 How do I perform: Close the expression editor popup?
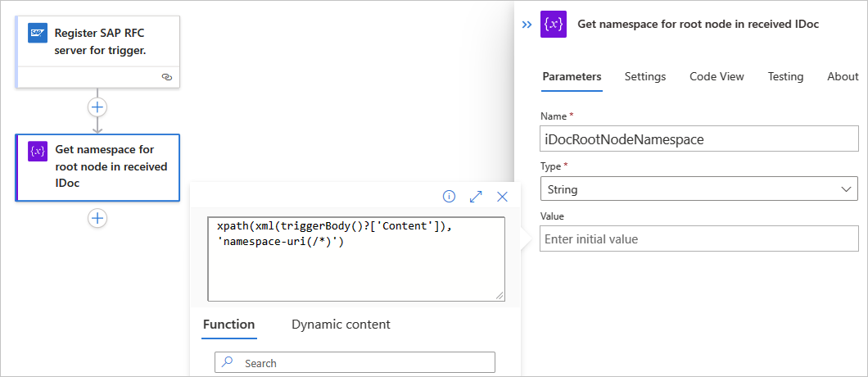coord(503,196)
